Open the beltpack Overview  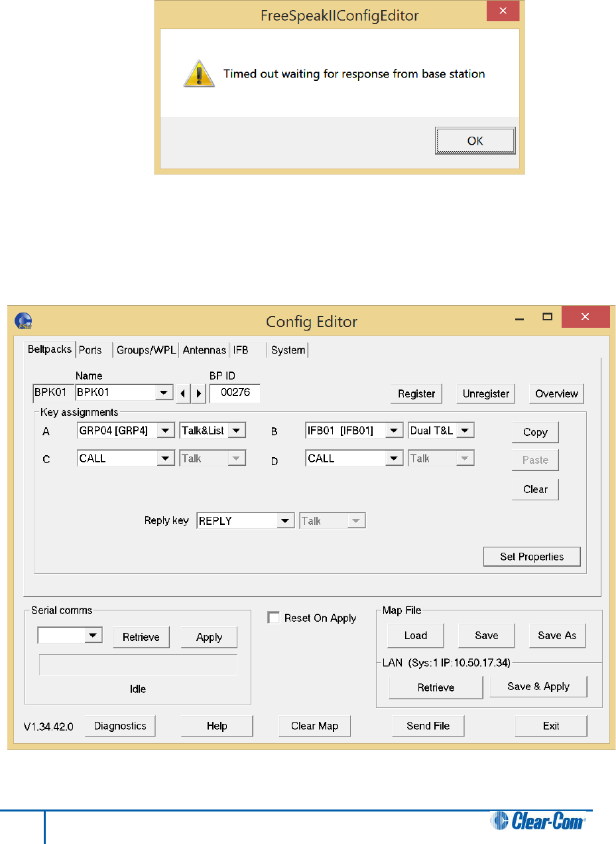(557, 393)
